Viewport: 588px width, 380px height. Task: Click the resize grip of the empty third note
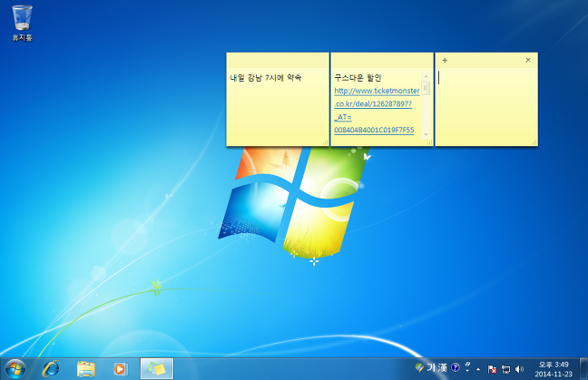coord(534,142)
